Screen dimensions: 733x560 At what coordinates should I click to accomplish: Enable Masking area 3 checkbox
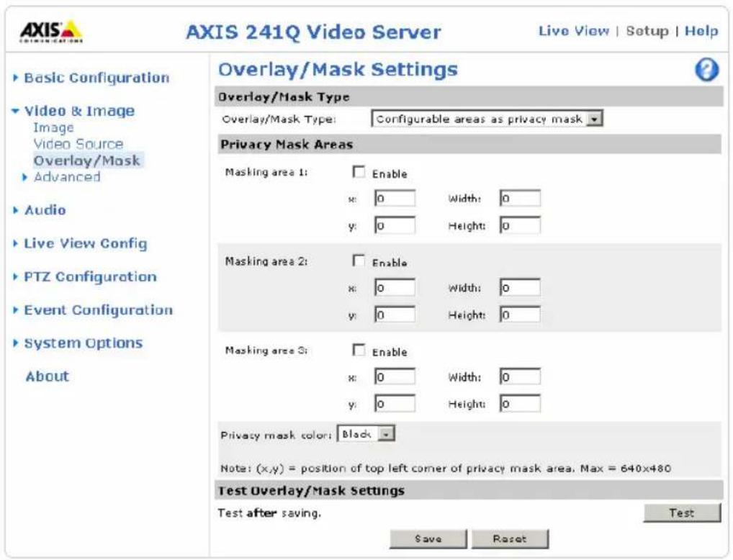click(359, 351)
